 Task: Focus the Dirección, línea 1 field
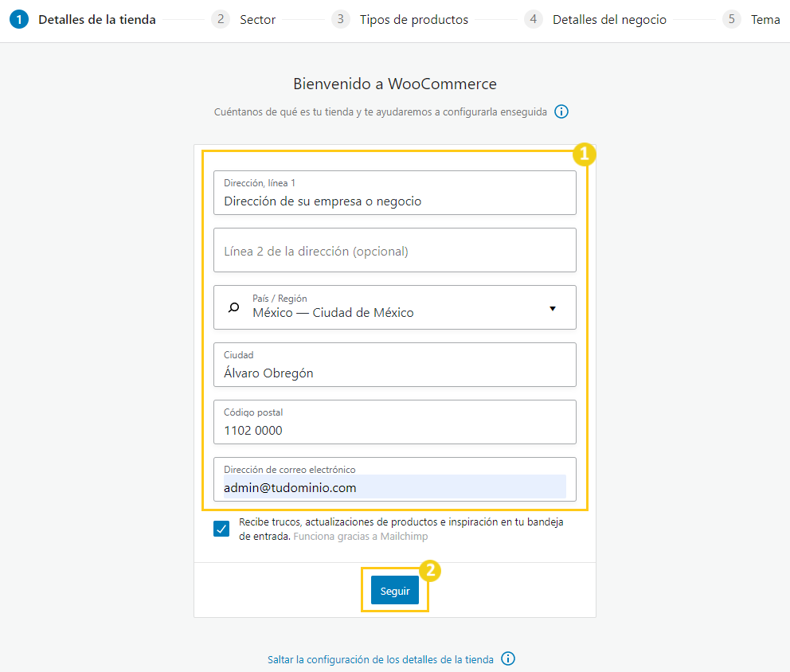[394, 193]
